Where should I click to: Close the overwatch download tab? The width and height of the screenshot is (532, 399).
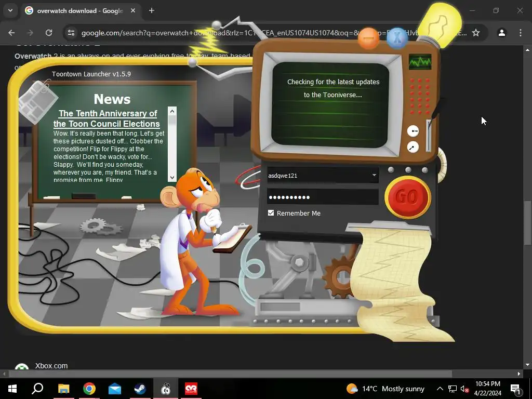tap(133, 10)
